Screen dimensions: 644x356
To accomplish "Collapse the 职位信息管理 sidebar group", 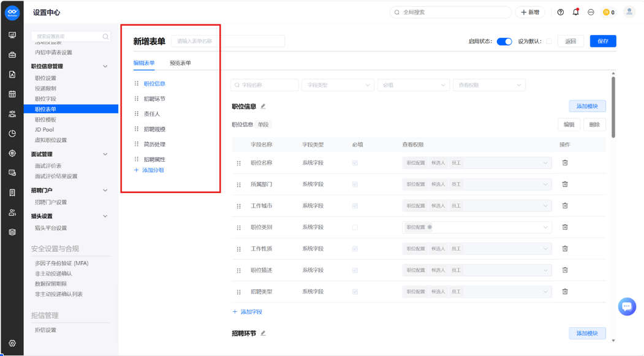I will [x=105, y=66].
